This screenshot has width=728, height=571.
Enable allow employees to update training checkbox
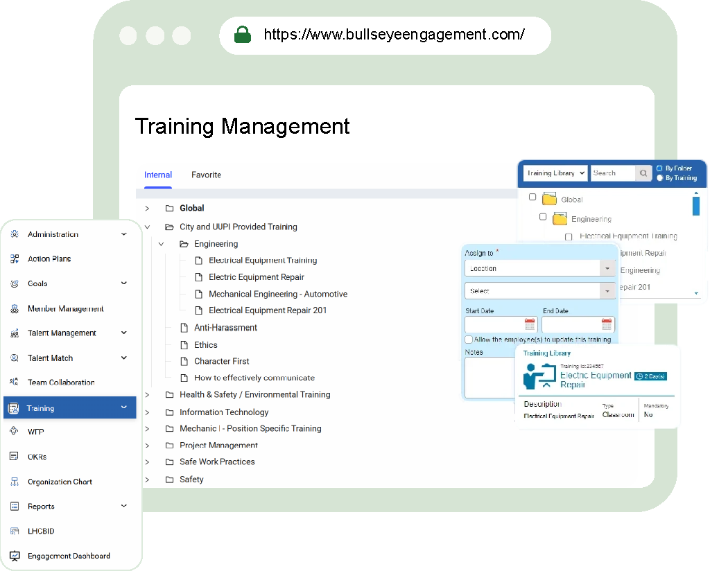coord(469,340)
